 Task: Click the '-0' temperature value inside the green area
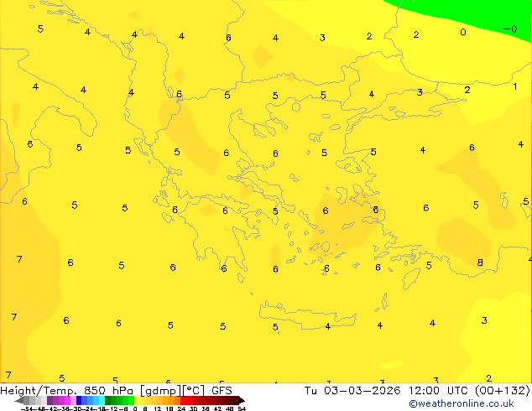(x=510, y=29)
